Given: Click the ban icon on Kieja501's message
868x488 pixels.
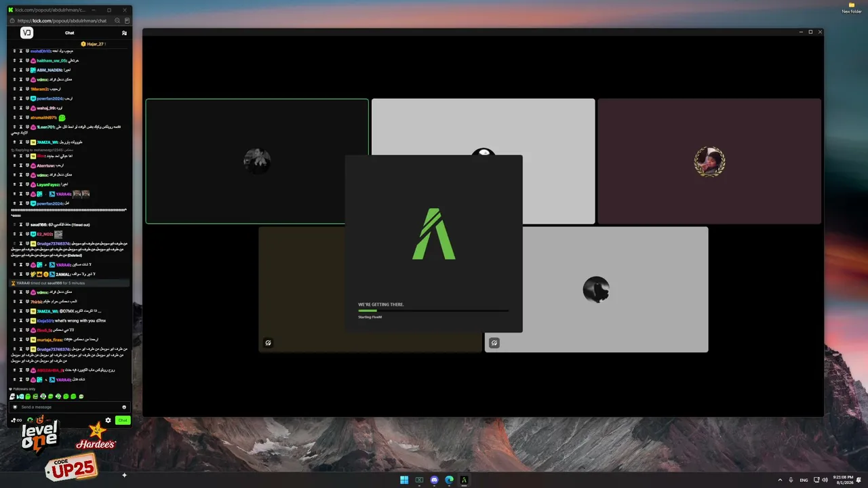Looking at the screenshot, I should [x=27, y=321].
